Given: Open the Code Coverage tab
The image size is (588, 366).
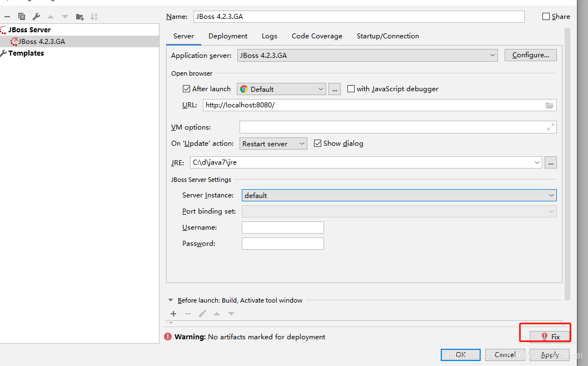Looking at the screenshot, I should pos(317,36).
